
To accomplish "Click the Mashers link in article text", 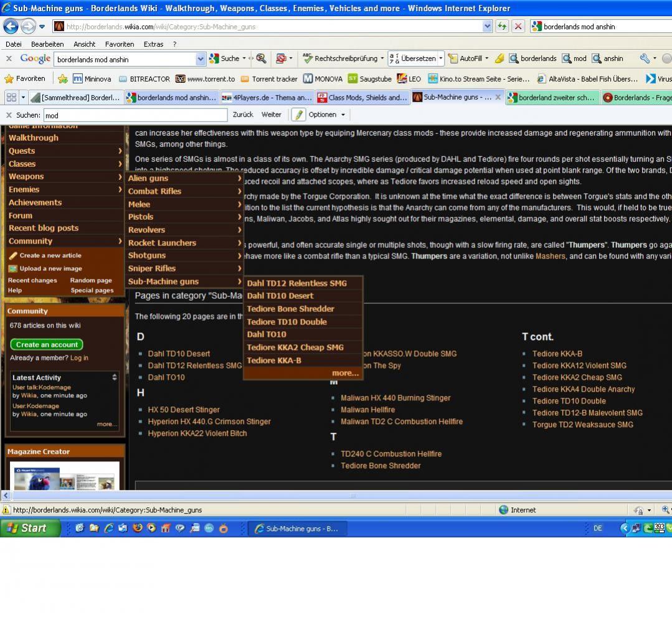I will tap(551, 256).
